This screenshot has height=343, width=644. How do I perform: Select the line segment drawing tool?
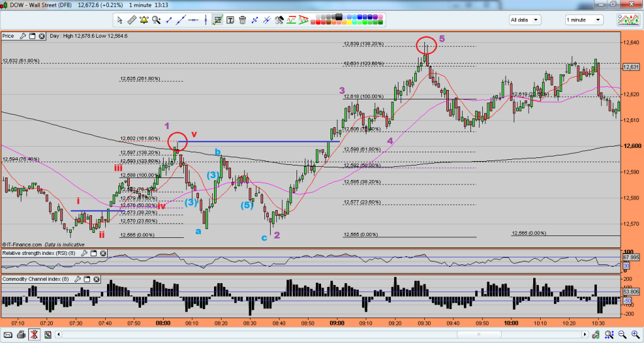click(x=168, y=20)
